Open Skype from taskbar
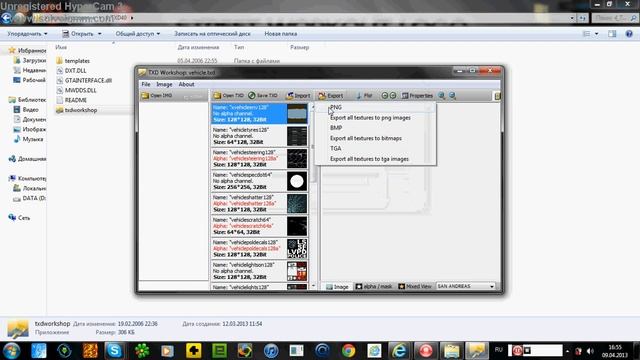The image size is (640, 360). coord(114,351)
